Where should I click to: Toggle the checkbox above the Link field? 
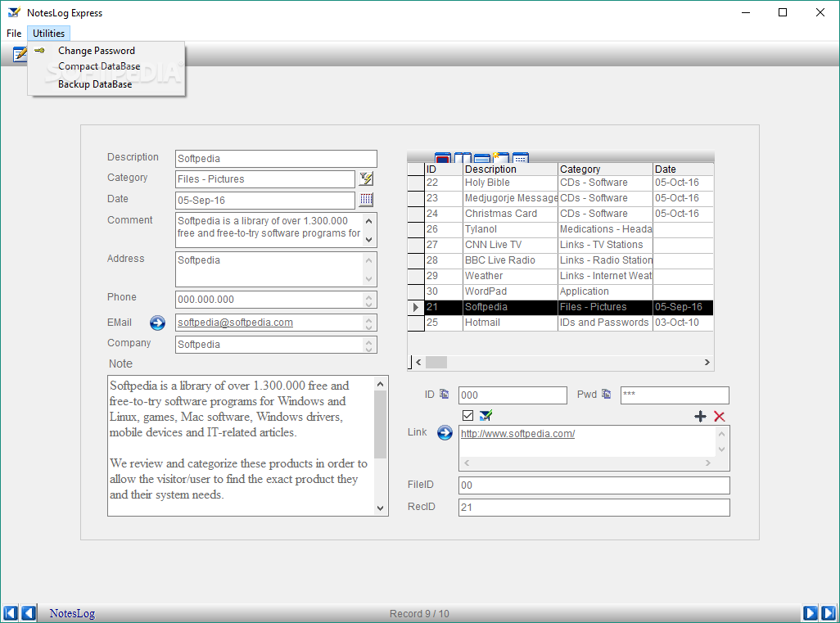[467, 415]
